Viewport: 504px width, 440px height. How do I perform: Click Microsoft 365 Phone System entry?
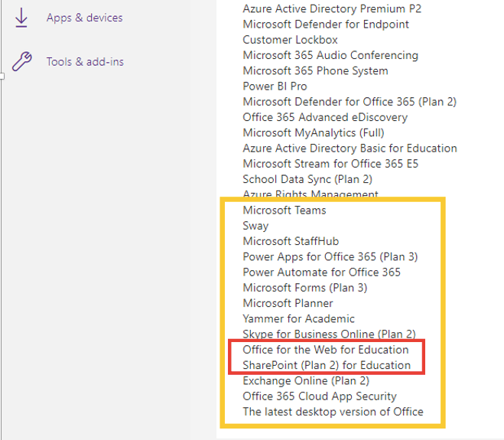315,70
